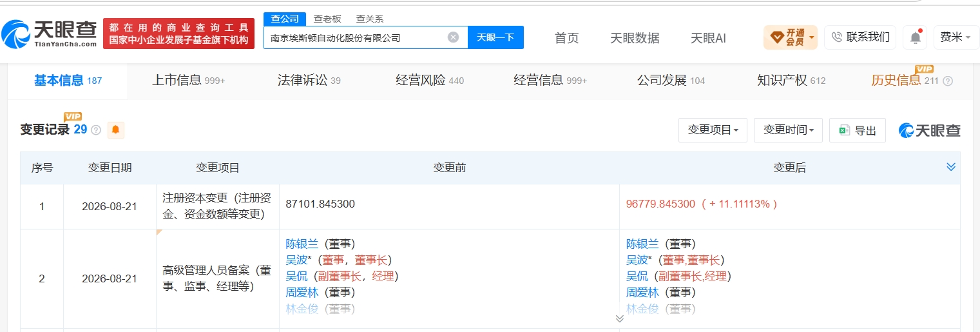Open the 公司发展 tab
980x332 pixels.
coord(671,81)
